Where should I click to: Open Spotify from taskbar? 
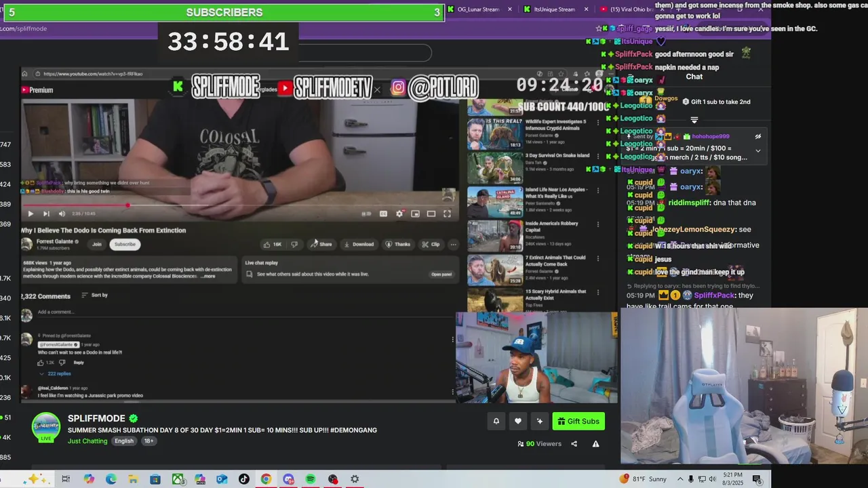(310, 479)
